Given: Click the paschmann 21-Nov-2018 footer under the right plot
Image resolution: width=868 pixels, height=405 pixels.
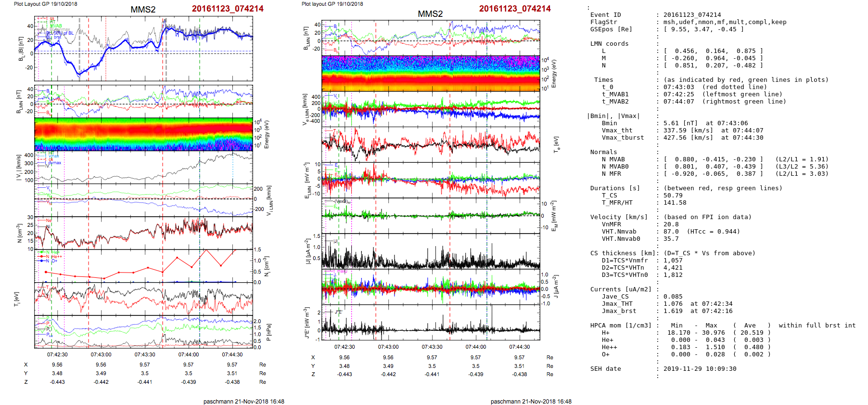Looking at the screenshot, I should pyautogui.click(x=531, y=401).
